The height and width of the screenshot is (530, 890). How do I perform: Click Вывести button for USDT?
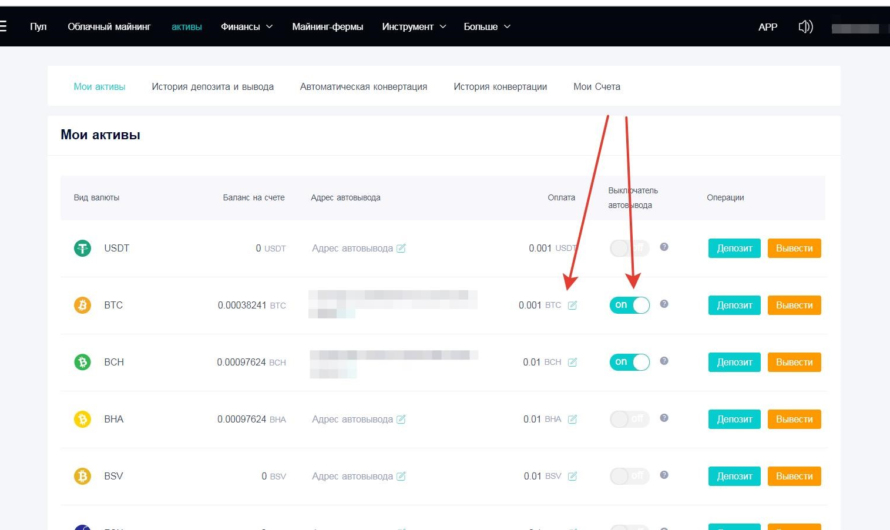point(794,248)
